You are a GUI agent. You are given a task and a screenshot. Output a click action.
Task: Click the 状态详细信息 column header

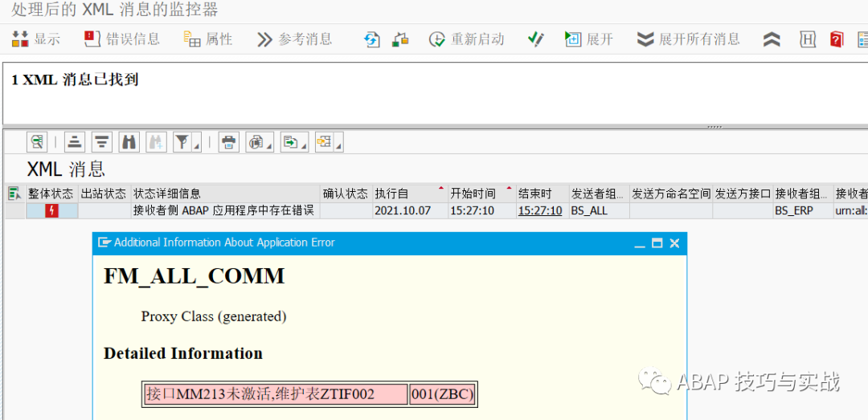click(226, 194)
